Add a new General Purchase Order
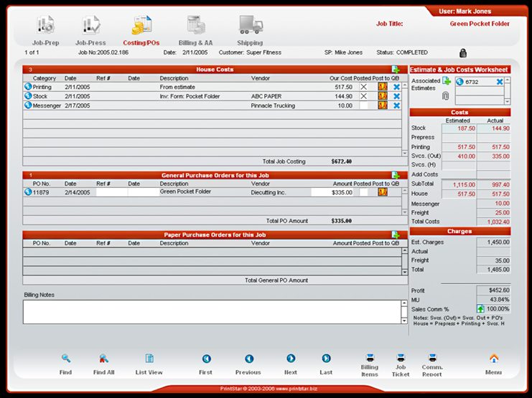The image size is (532, 398). (396, 175)
